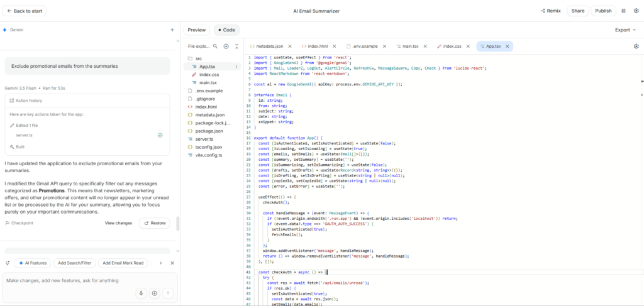Image resolution: width=644 pixels, height=306 pixels.
Task: Dismiss the suggestion chips row
Action: coord(172,263)
